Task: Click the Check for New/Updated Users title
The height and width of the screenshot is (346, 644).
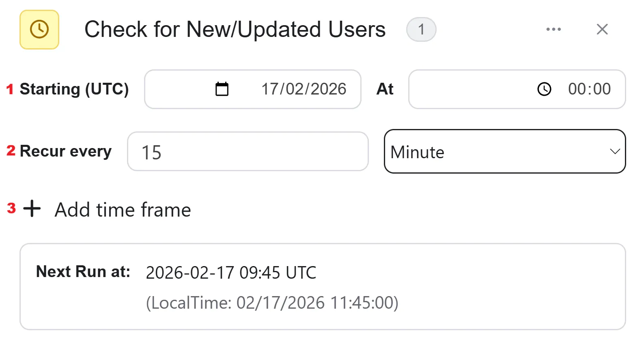Action: 235,30
